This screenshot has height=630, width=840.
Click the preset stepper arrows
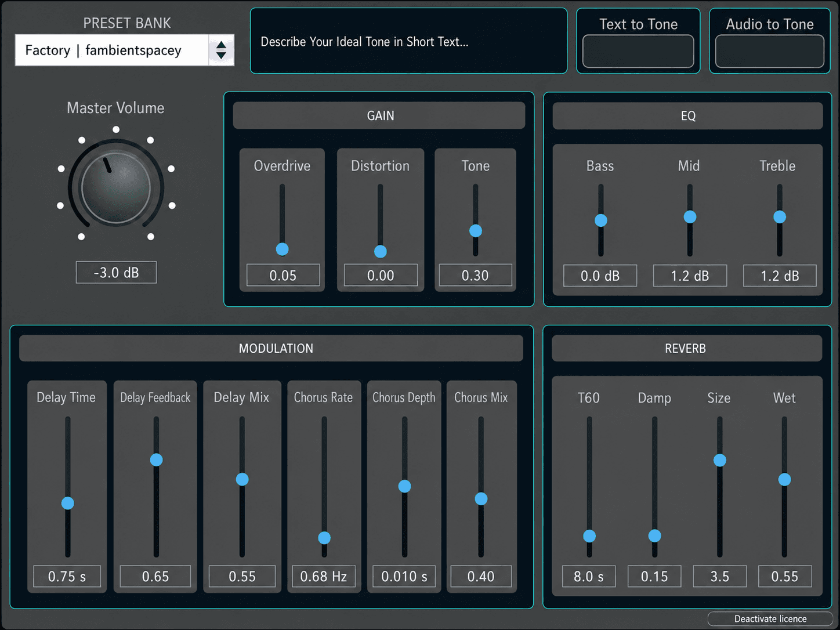(221, 50)
